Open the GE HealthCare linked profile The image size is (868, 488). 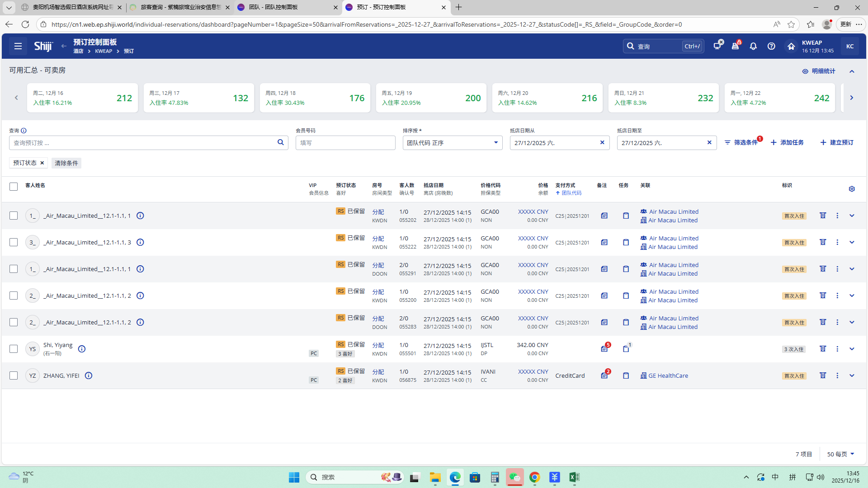[x=668, y=375]
